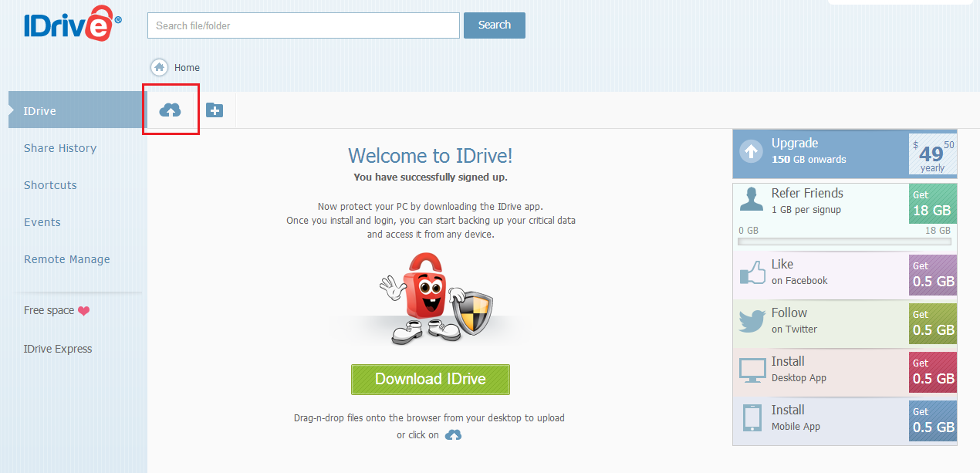Click Like on Facebook text
This screenshot has height=473, width=980.
[x=799, y=272]
